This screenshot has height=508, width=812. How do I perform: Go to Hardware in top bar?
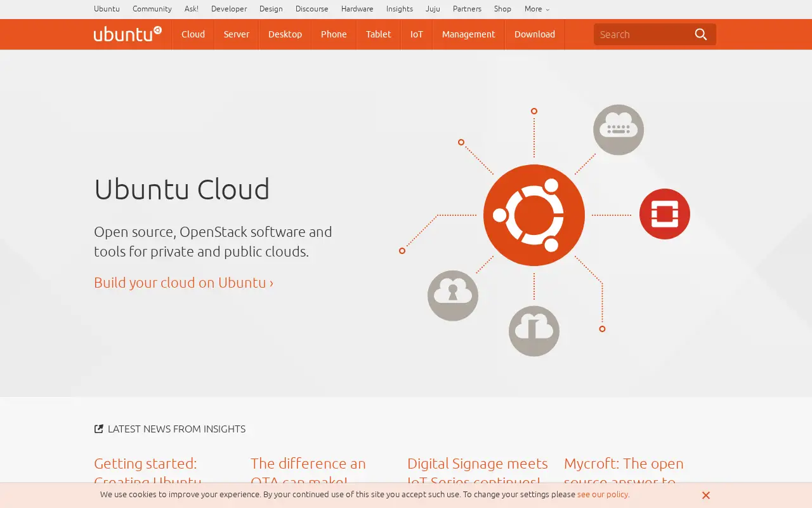point(357,9)
